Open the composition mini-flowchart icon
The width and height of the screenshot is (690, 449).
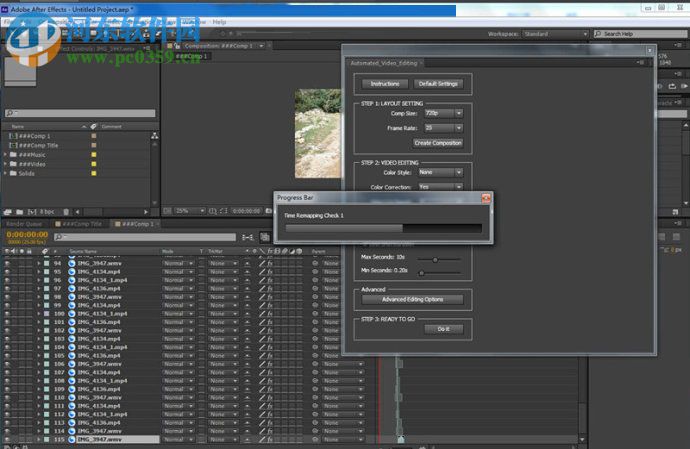pos(248,237)
